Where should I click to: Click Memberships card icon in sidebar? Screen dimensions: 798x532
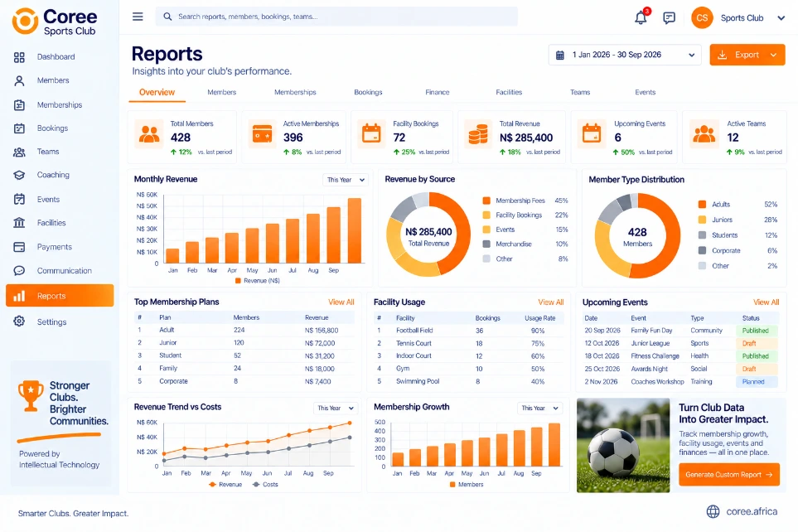19,105
